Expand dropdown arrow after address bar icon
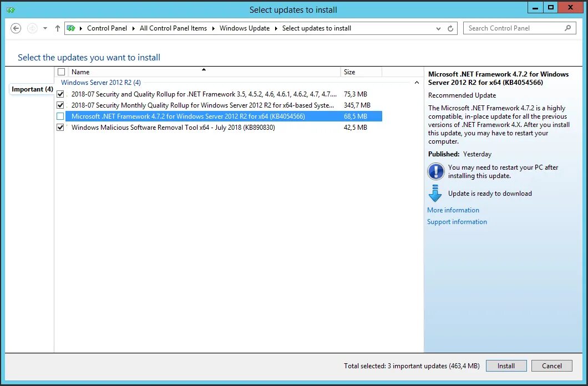Screen dimensions: 588x386 point(80,28)
